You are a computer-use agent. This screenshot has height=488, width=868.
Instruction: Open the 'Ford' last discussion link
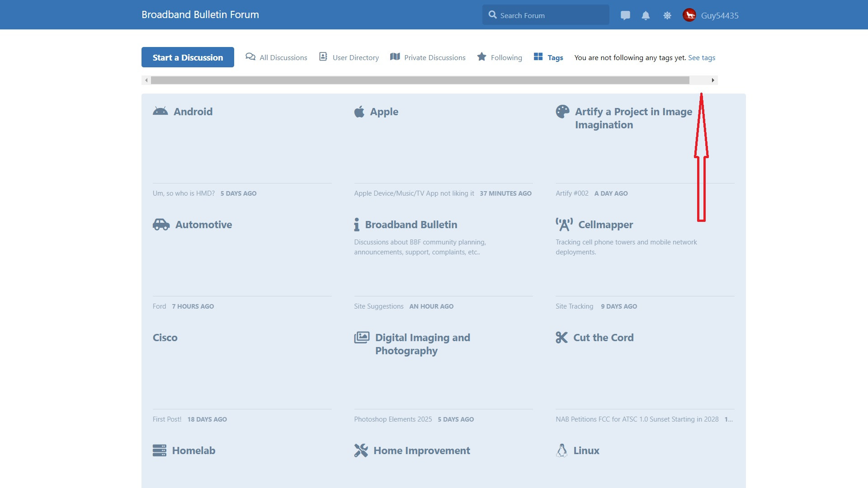[x=159, y=306]
